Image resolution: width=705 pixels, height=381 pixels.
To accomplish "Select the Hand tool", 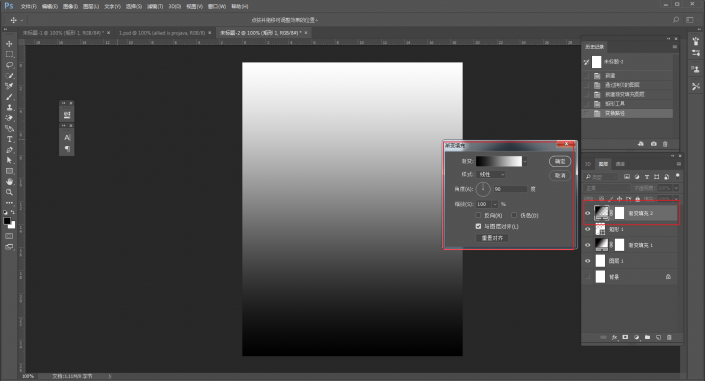I will [9, 181].
